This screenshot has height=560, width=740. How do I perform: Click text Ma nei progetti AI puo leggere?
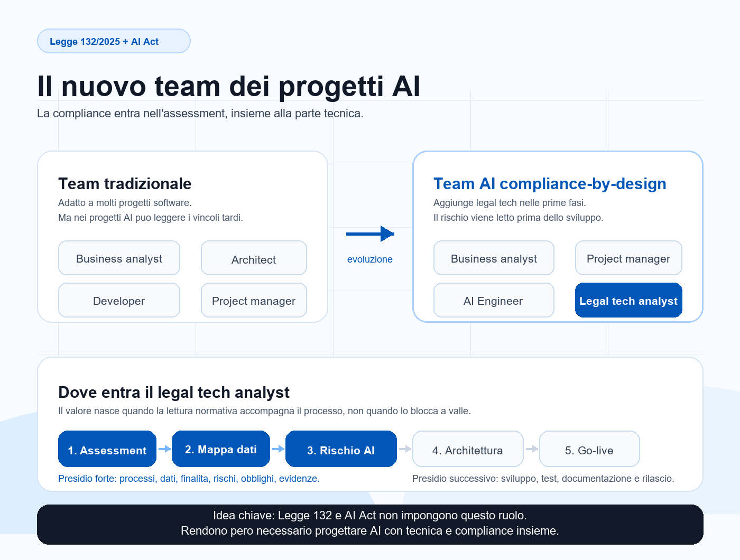point(151,218)
